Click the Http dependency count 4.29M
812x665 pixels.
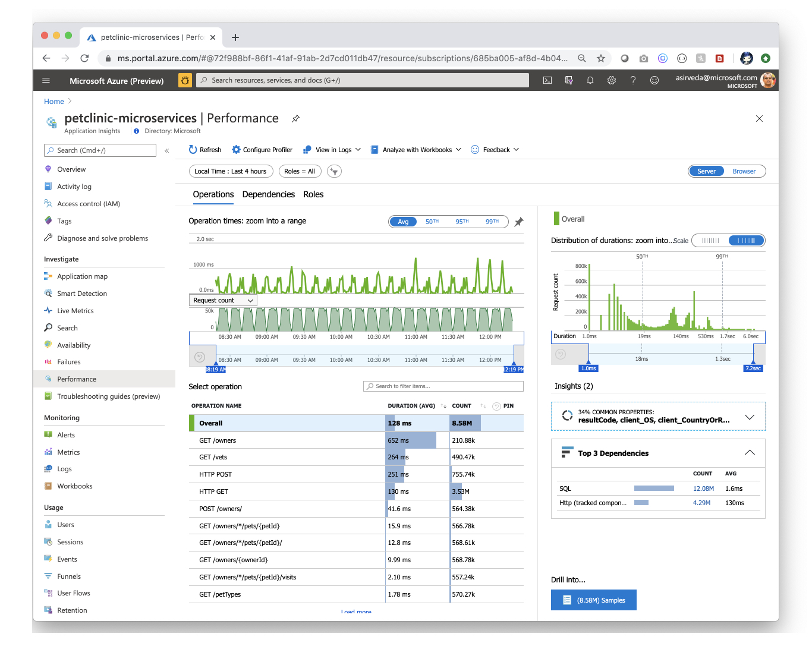pos(701,503)
